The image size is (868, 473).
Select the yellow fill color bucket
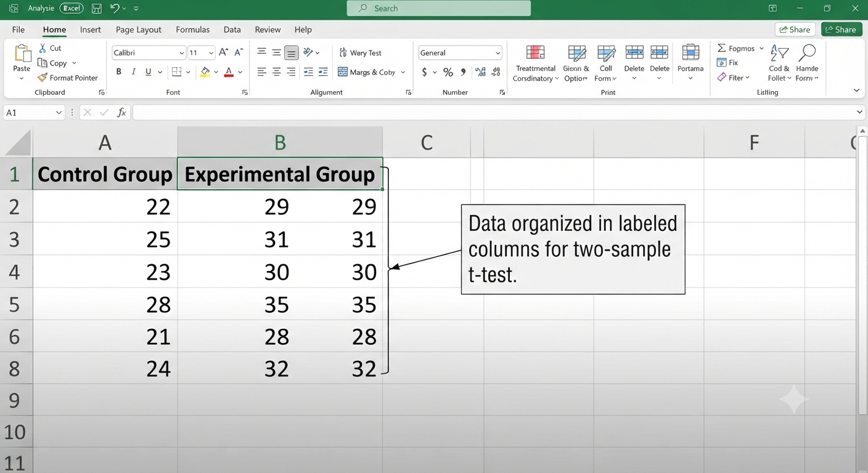click(205, 72)
